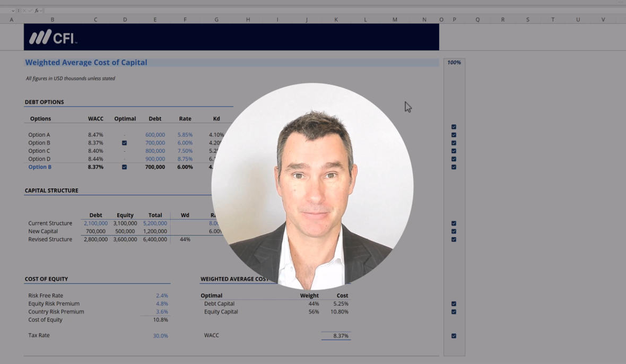Click the presenter video circle overlay
The image size is (626, 364).
click(x=312, y=186)
